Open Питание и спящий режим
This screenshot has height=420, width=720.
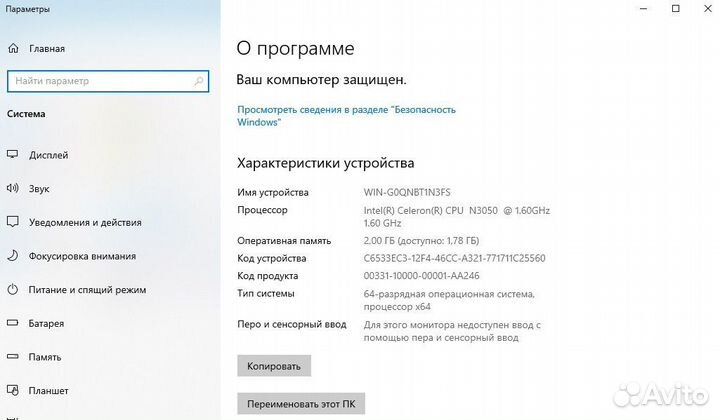point(87,290)
